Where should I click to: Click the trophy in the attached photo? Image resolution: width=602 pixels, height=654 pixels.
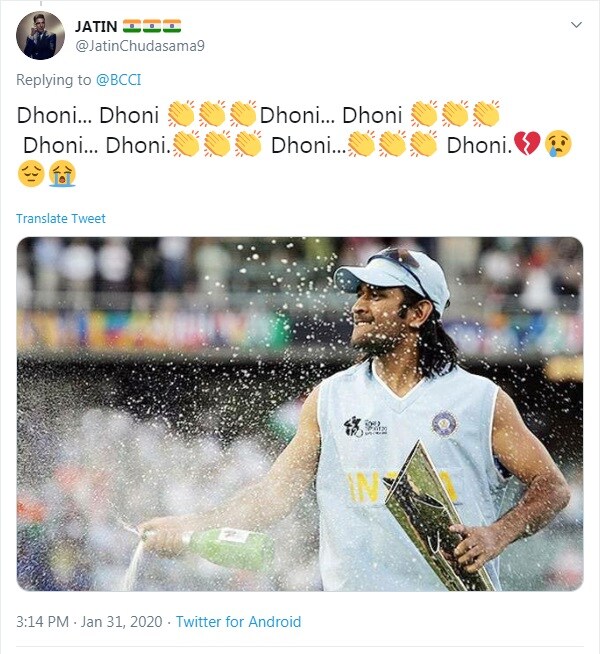pyautogui.click(x=436, y=517)
